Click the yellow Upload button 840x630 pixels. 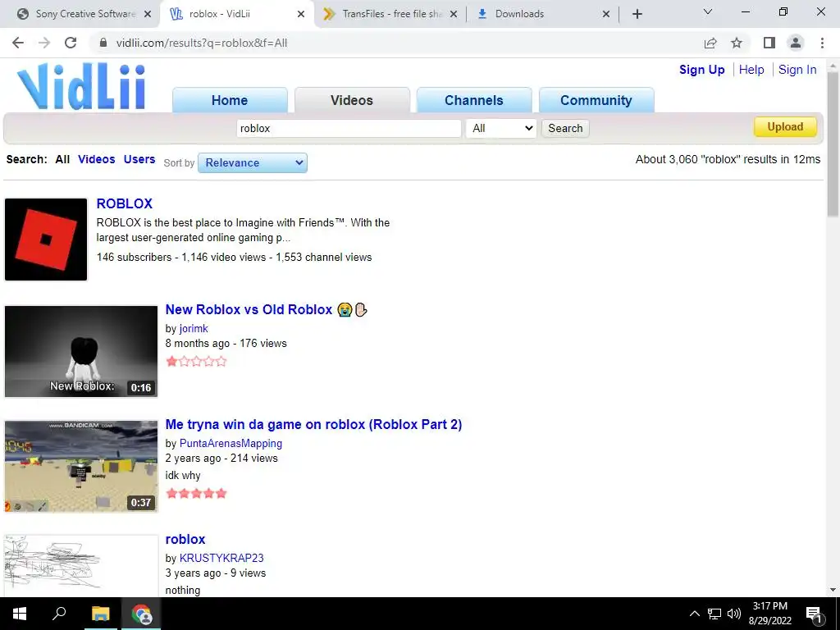pyautogui.click(x=785, y=127)
